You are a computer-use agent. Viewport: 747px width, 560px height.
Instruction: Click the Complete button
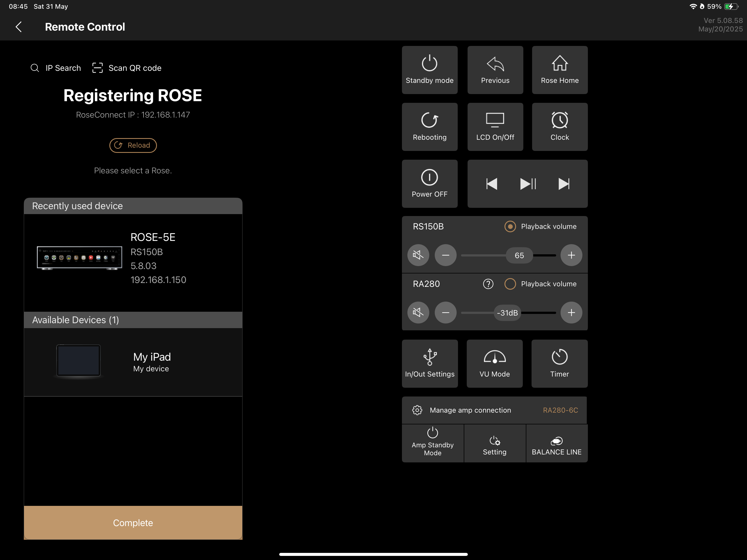click(x=133, y=523)
